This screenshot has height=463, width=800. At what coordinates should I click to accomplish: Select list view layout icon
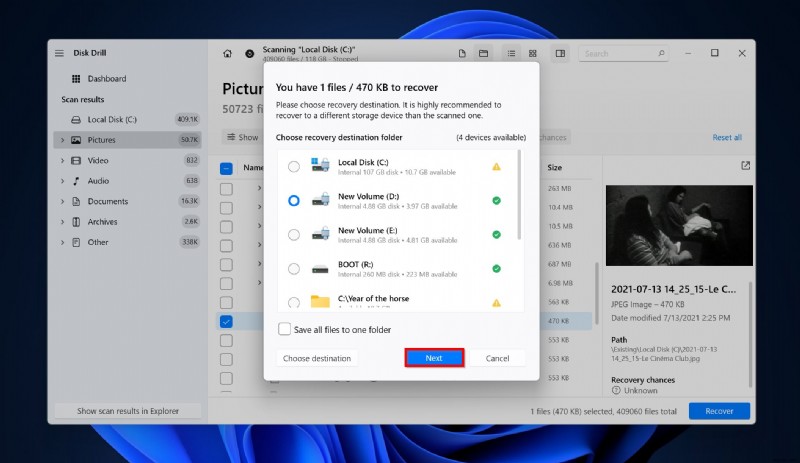pos(511,54)
